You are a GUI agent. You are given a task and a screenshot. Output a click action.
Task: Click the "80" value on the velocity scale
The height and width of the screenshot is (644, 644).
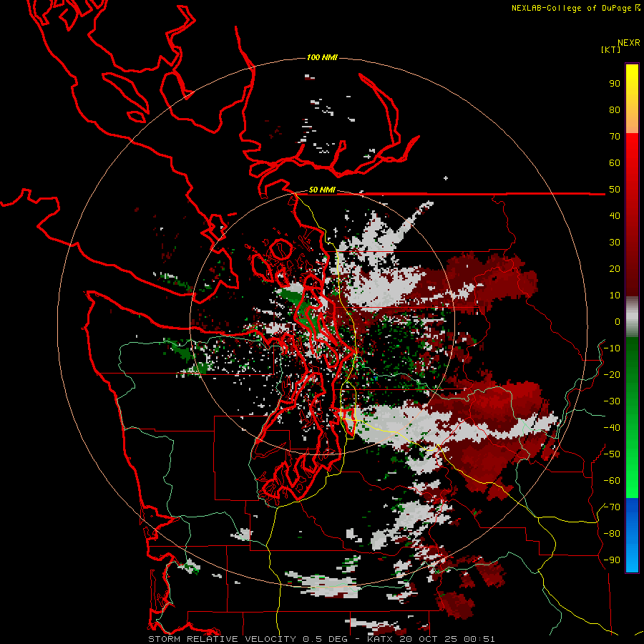615,110
